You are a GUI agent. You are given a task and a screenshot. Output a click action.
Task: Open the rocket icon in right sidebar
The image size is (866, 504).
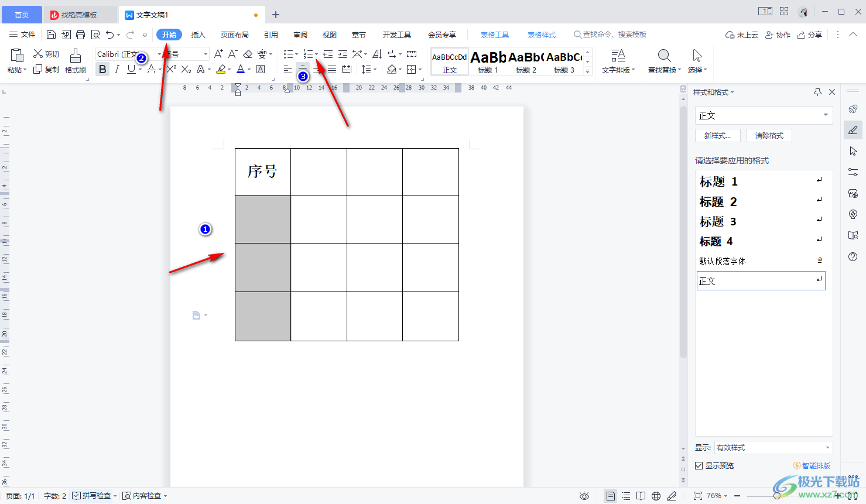(x=853, y=109)
